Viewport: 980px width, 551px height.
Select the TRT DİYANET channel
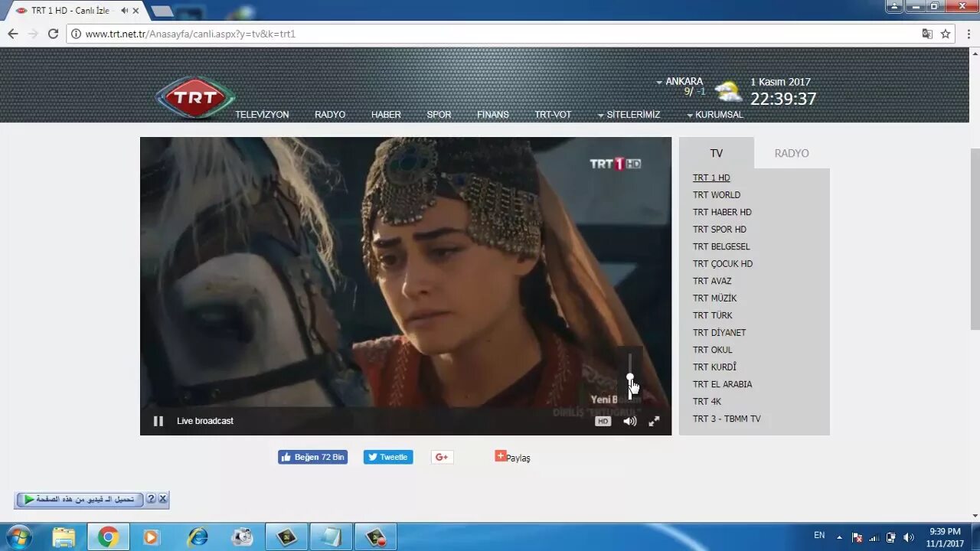[x=719, y=333]
